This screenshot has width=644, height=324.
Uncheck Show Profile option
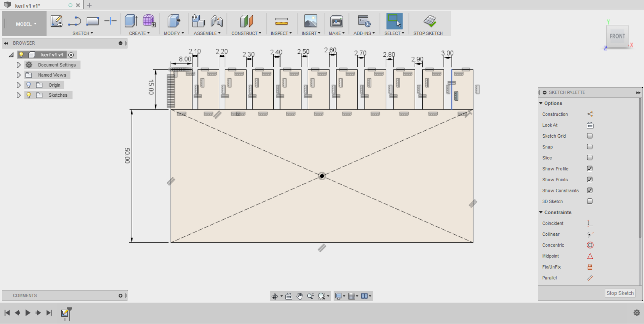click(590, 169)
